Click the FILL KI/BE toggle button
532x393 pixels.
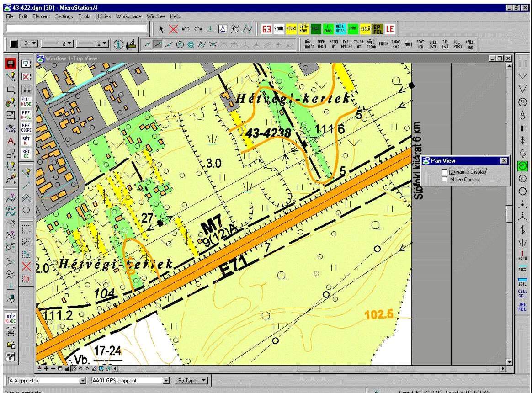pyautogui.click(x=26, y=101)
